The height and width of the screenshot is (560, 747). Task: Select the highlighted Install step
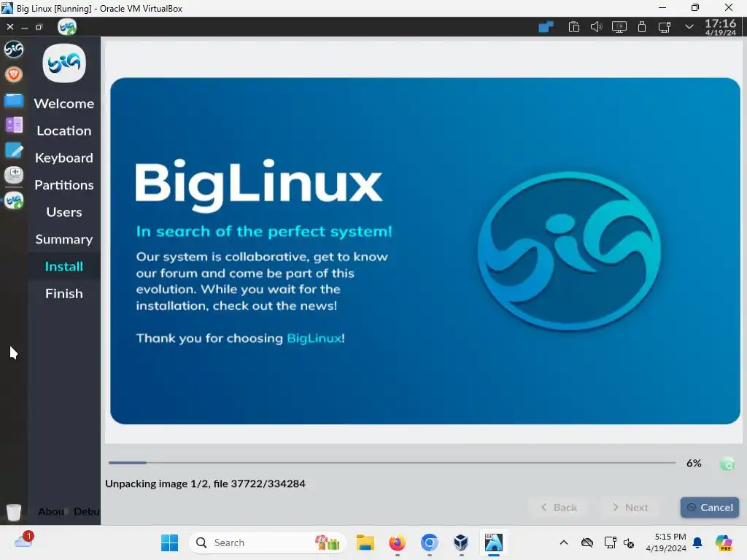pyautogui.click(x=64, y=266)
